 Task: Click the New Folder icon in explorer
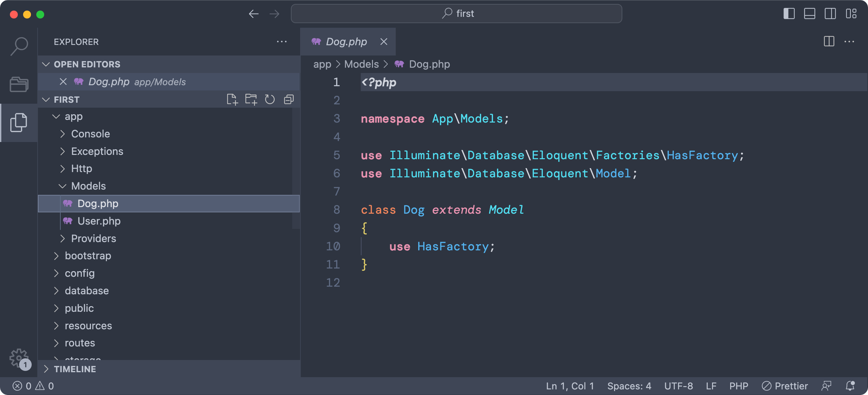click(251, 99)
